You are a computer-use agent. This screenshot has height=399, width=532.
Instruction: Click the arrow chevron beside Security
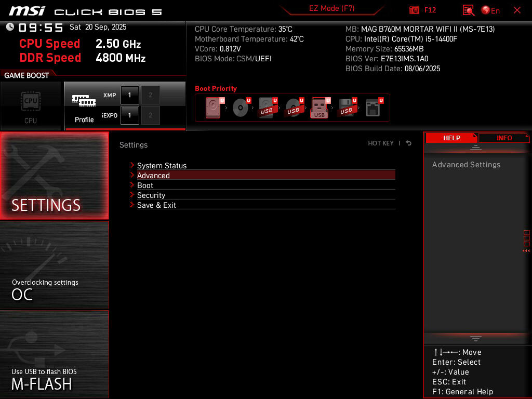(x=132, y=194)
